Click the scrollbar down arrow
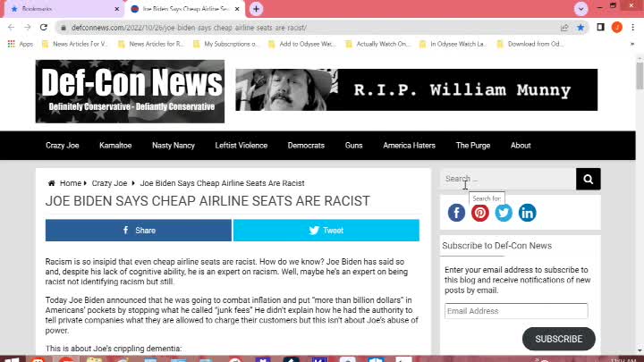 click(x=640, y=351)
